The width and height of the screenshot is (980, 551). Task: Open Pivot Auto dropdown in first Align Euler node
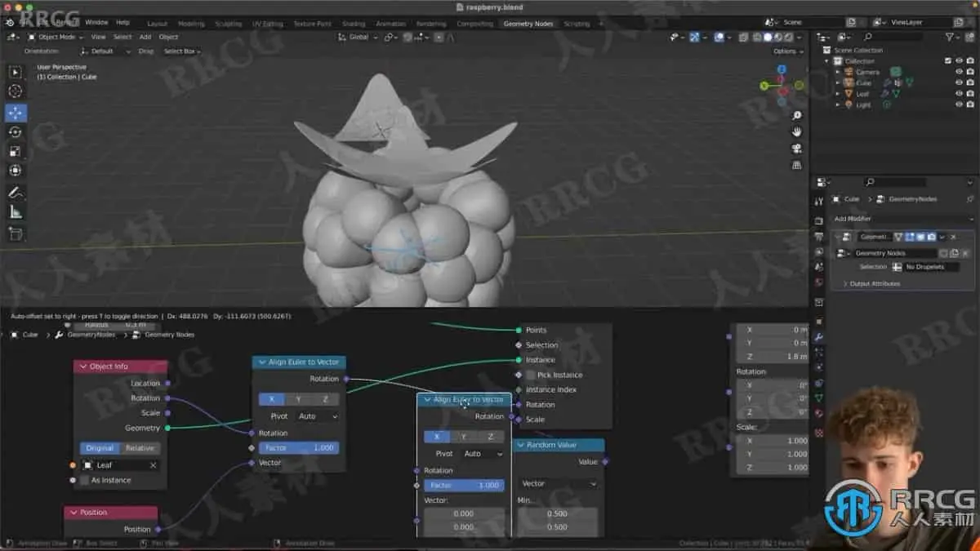(317, 416)
